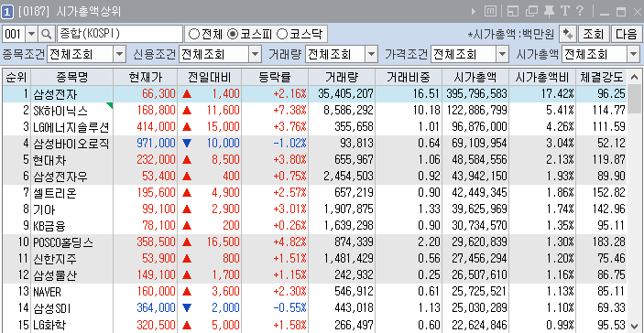Select the KB금융 stock name
Image resolution: width=644 pixels, height=333 pixels.
pyautogui.click(x=49, y=226)
